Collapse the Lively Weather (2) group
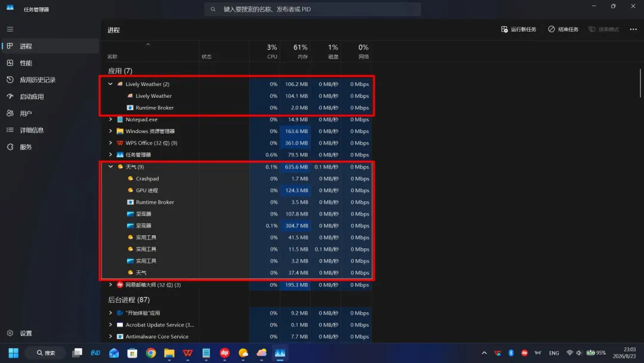Viewport: 644px width, 363px height. pyautogui.click(x=110, y=84)
